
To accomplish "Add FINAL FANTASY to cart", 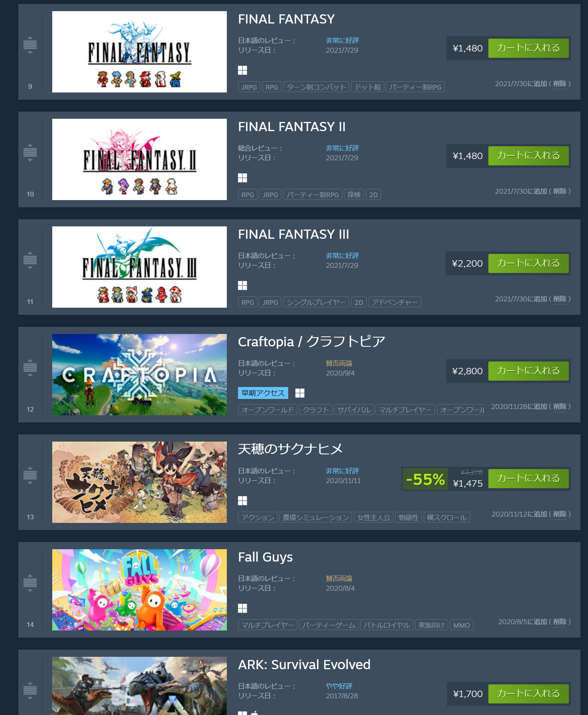I will [x=528, y=48].
